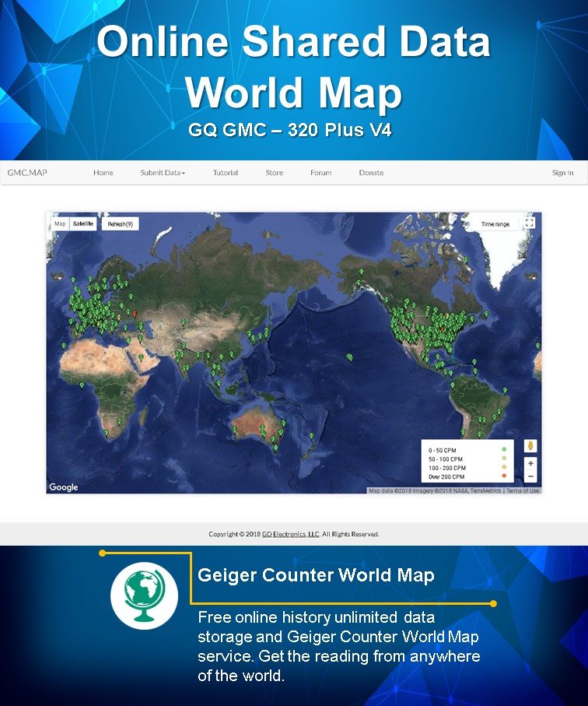This screenshot has width=588, height=706.
Task: Click the 100 - 200 CPM legend entry
Action: [x=467, y=468]
